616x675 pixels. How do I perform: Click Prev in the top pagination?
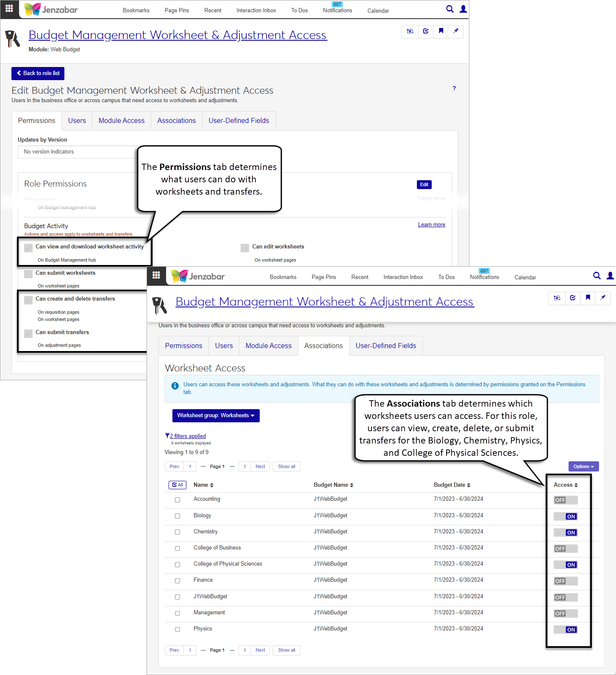point(175,466)
